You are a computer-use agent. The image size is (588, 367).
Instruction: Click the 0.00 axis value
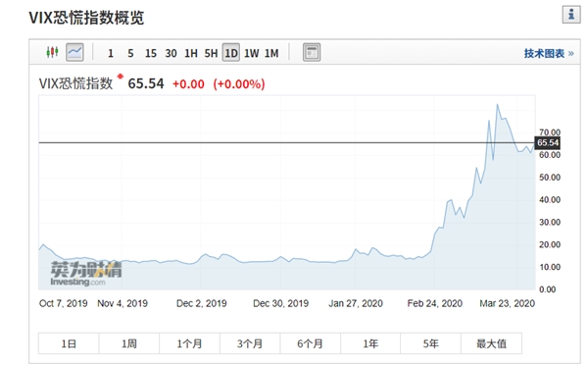click(x=548, y=289)
